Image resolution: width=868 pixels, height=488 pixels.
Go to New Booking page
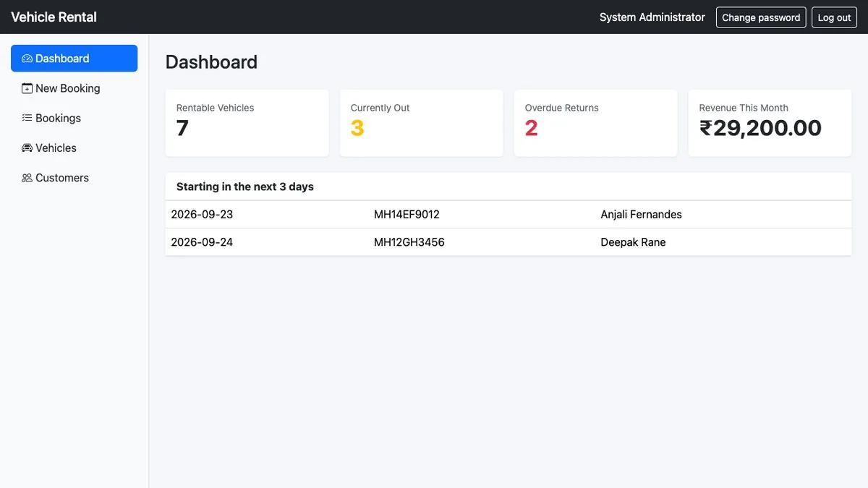click(x=74, y=88)
